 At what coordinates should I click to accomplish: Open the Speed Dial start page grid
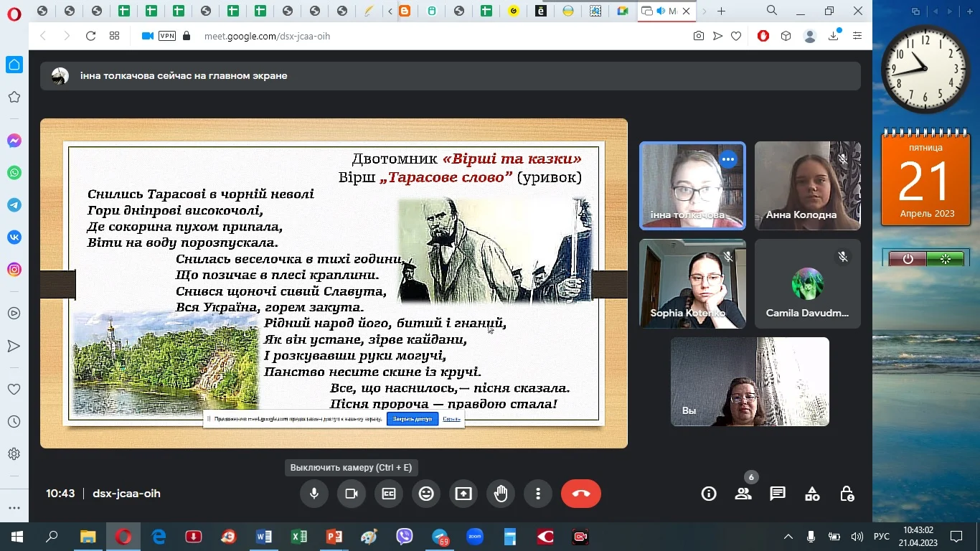coord(114,36)
